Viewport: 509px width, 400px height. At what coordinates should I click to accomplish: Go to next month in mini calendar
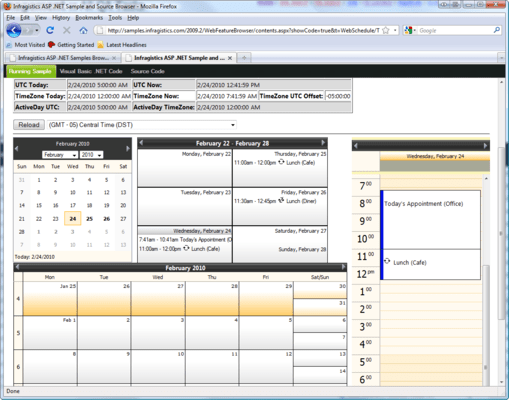click(128, 148)
